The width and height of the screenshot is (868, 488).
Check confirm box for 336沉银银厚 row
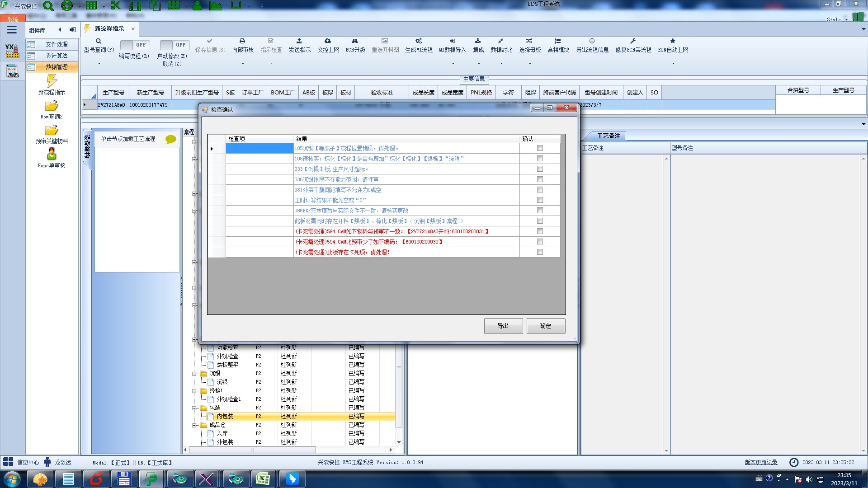(540, 179)
